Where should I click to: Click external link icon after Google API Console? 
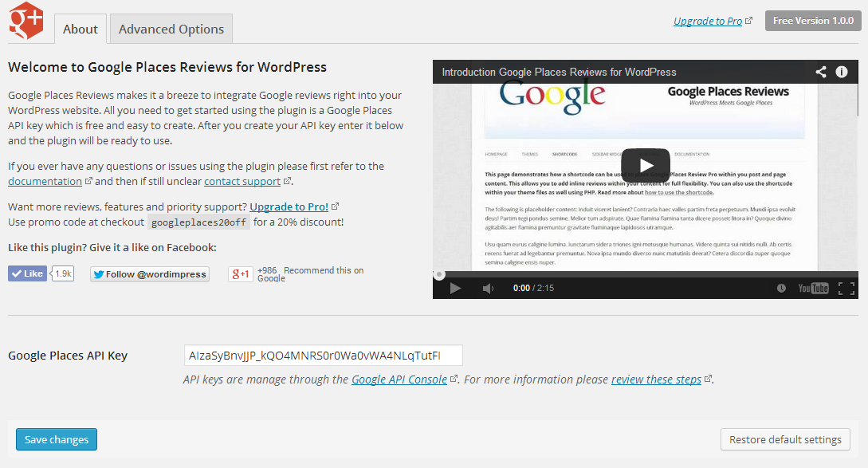tap(454, 379)
